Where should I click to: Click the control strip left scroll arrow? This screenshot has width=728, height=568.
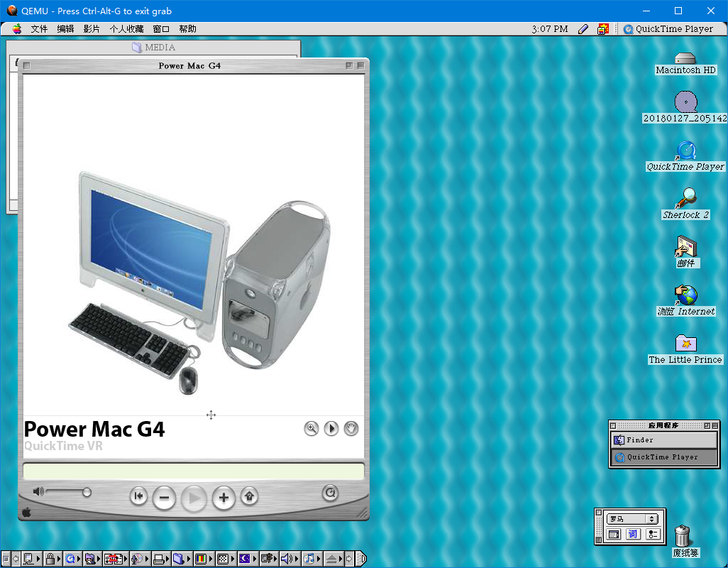16,559
